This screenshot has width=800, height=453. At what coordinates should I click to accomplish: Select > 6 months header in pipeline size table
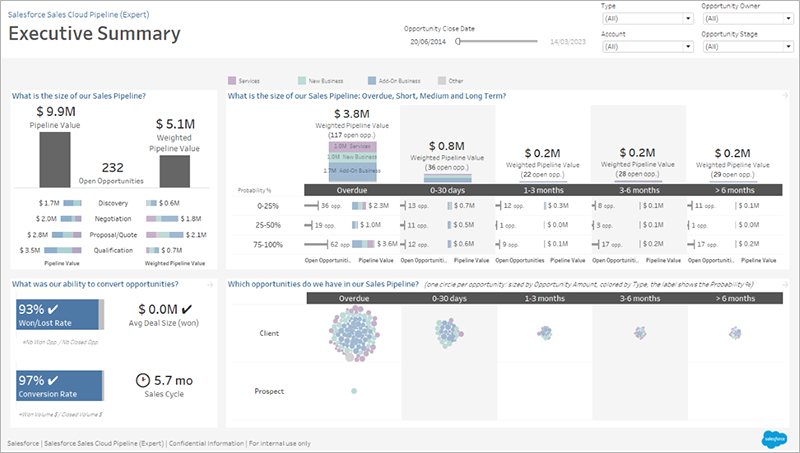point(735,190)
